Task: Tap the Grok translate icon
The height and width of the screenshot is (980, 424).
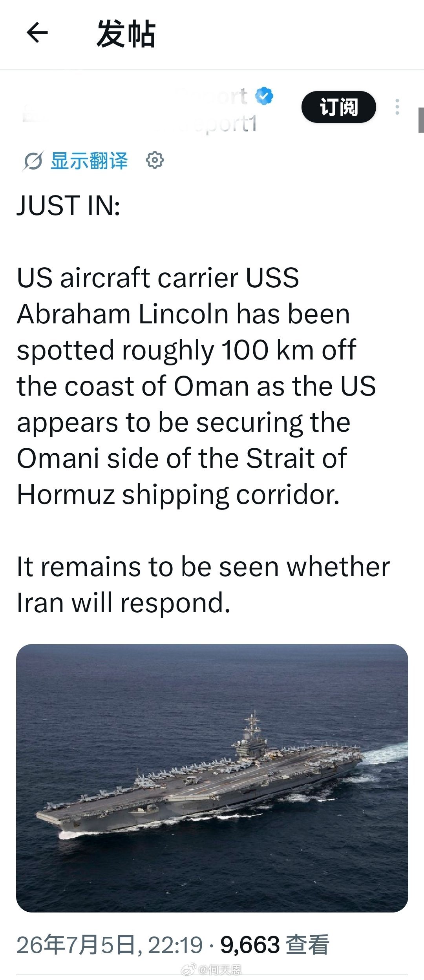Action: pyautogui.click(x=33, y=161)
